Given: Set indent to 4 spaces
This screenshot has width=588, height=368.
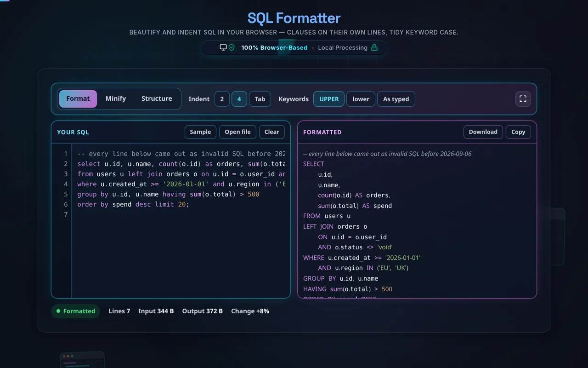Looking at the screenshot, I should click(239, 99).
